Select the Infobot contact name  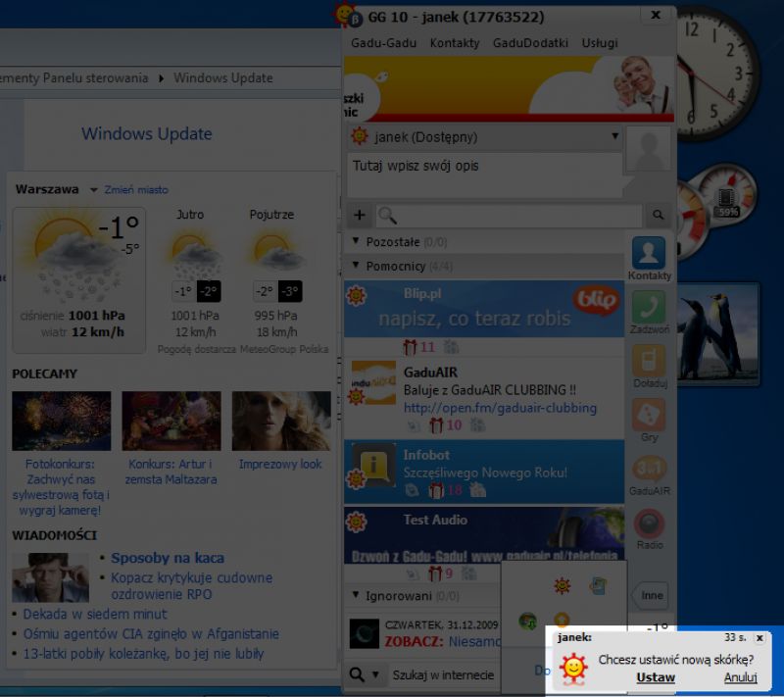426,455
